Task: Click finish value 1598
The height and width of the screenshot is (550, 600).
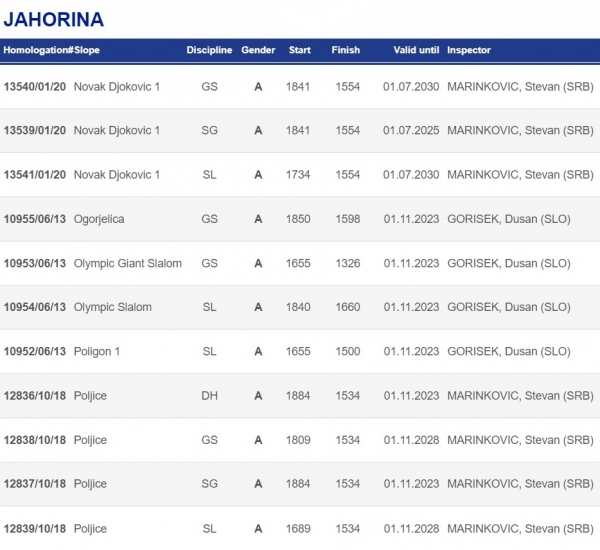Action: click(x=348, y=219)
